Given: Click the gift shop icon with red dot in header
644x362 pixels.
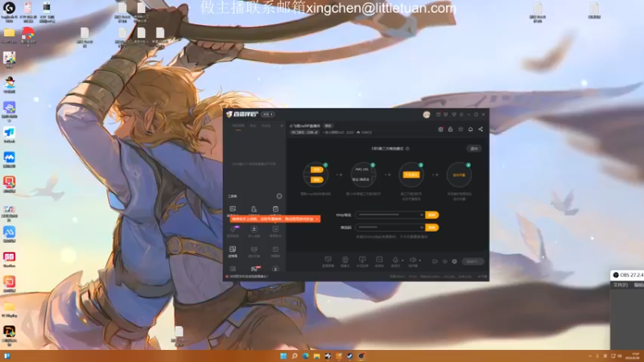Looking at the screenshot, I should tap(440, 130).
